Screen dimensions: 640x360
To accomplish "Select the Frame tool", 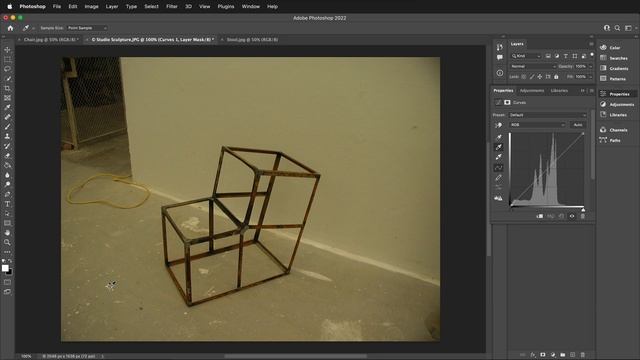I will (x=7, y=98).
